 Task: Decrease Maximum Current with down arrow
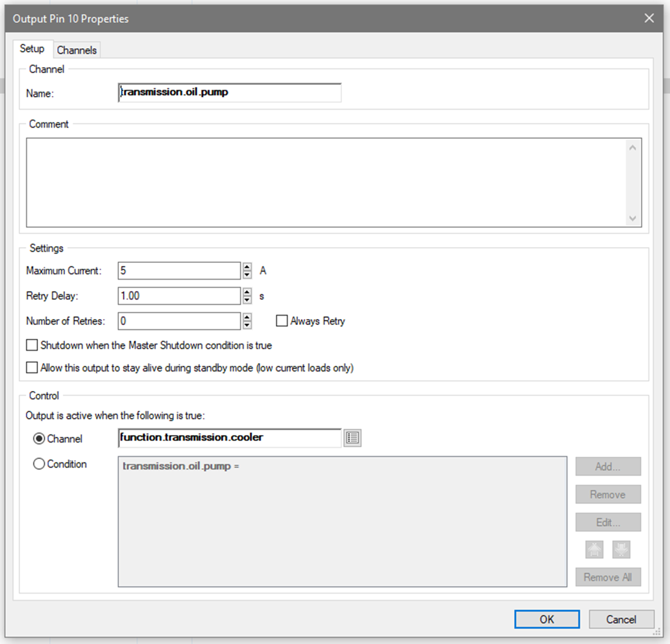click(x=247, y=275)
